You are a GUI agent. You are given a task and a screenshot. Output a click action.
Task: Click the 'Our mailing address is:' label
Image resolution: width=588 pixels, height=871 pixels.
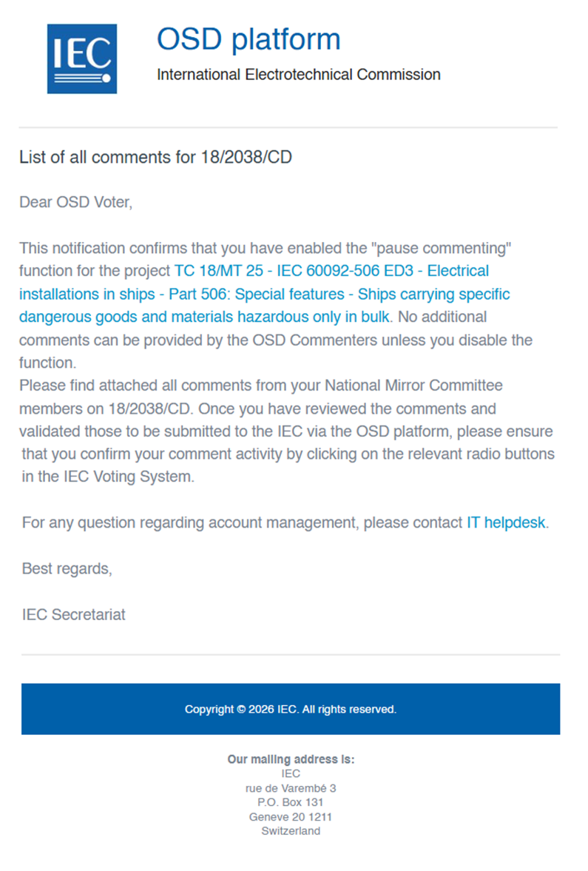291,759
